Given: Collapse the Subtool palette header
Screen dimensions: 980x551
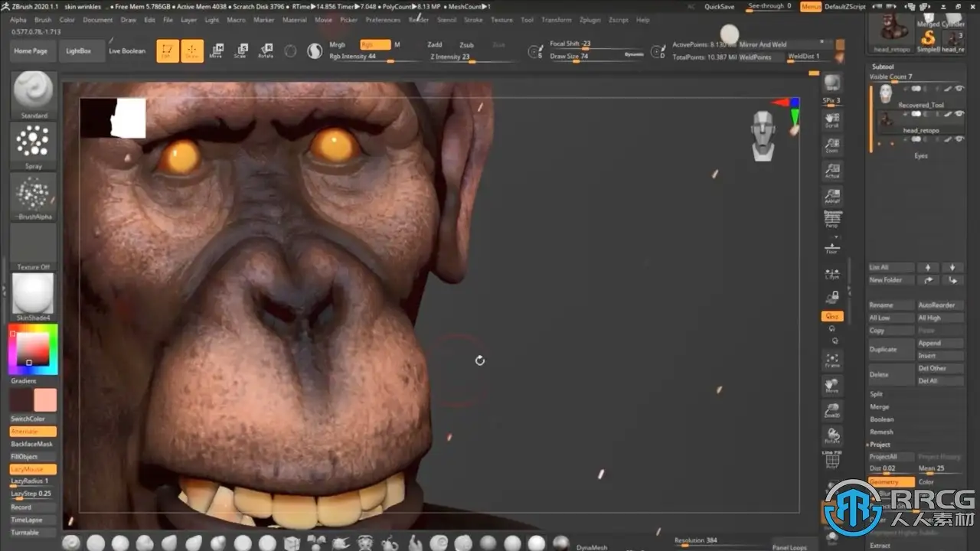Looking at the screenshot, I should pyautogui.click(x=883, y=67).
